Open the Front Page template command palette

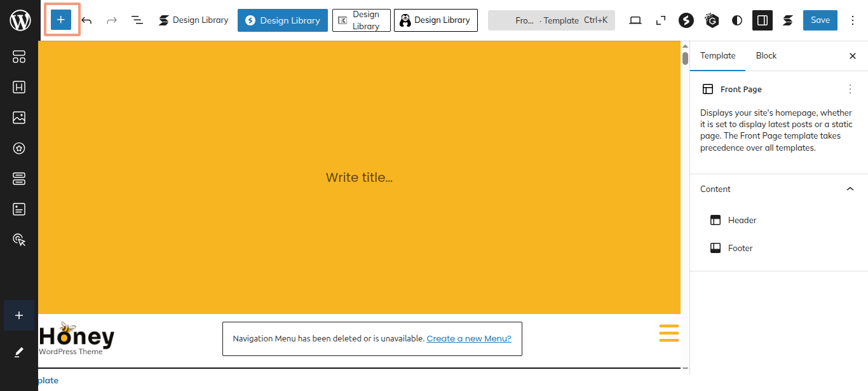pyautogui.click(x=551, y=20)
